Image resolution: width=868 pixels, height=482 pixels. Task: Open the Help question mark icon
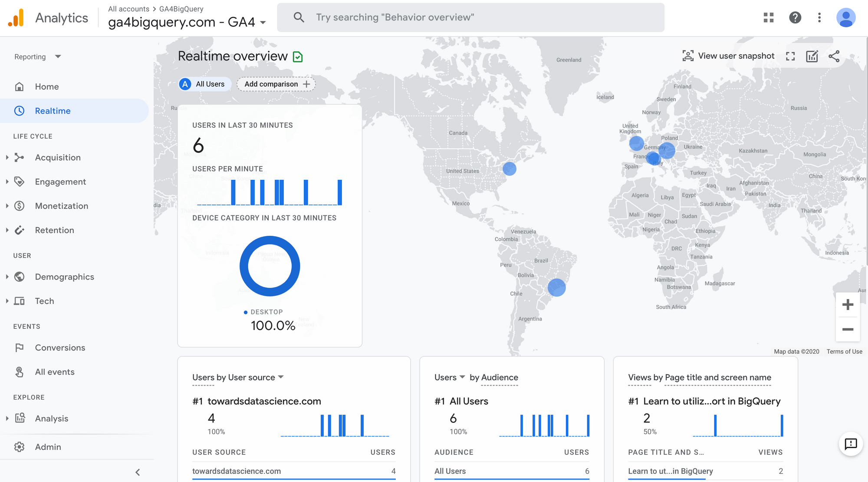tap(795, 17)
